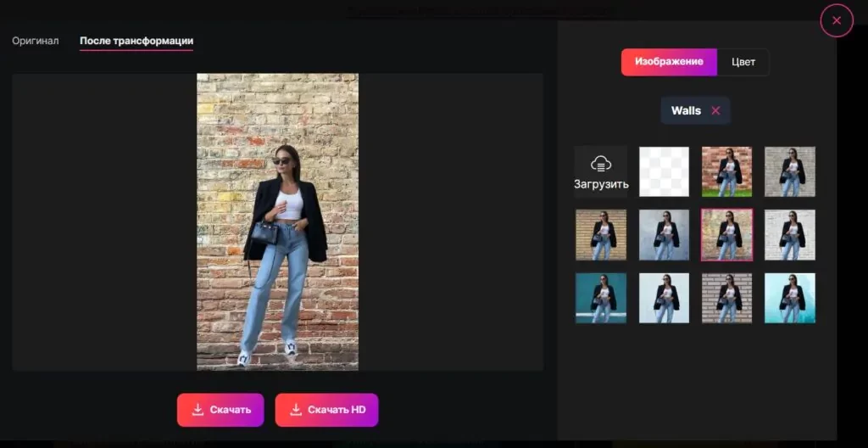Choose red brick wall with grass background
868x448 pixels.
726,171
